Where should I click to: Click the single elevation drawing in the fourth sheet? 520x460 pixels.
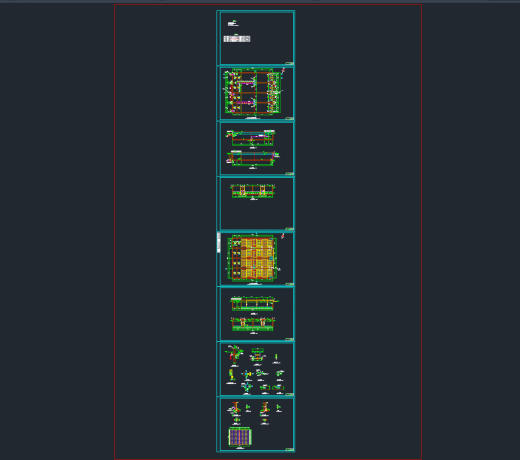(x=253, y=191)
